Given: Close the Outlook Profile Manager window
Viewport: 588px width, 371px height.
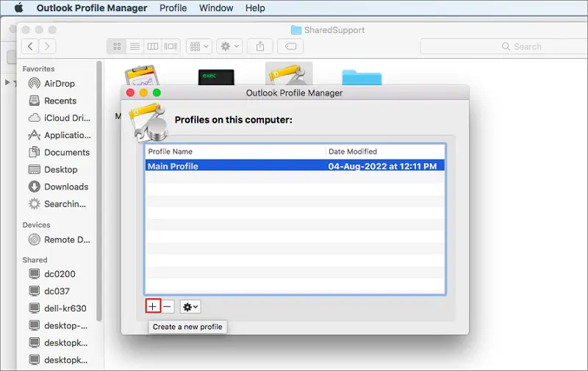Looking at the screenshot, I should [x=130, y=93].
